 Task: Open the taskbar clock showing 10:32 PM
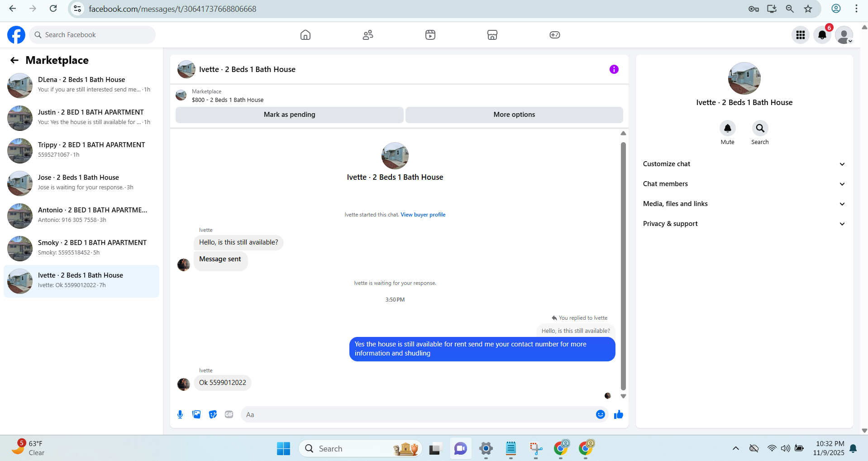[x=829, y=448]
